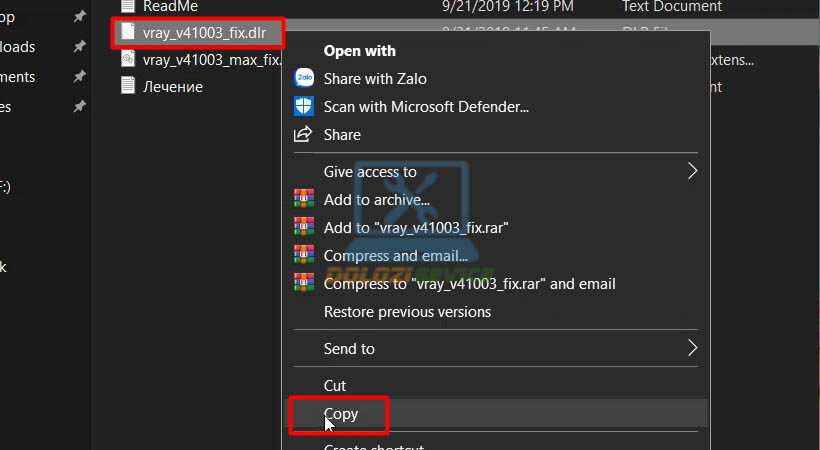Click WinRAR icon beside Compress and email
The height and width of the screenshot is (450, 820).
(303, 256)
